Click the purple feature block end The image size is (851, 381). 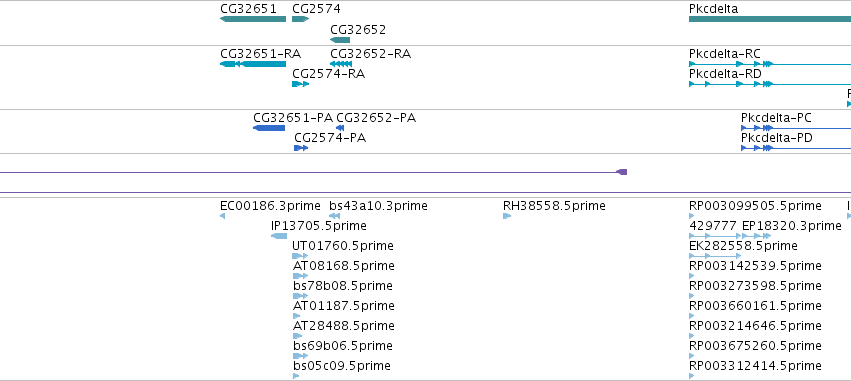tap(622, 172)
